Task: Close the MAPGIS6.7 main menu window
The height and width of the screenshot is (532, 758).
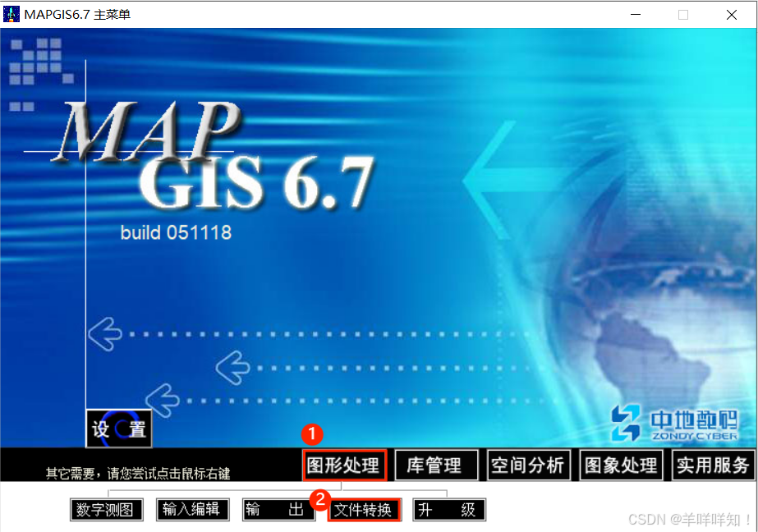Action: [732, 15]
